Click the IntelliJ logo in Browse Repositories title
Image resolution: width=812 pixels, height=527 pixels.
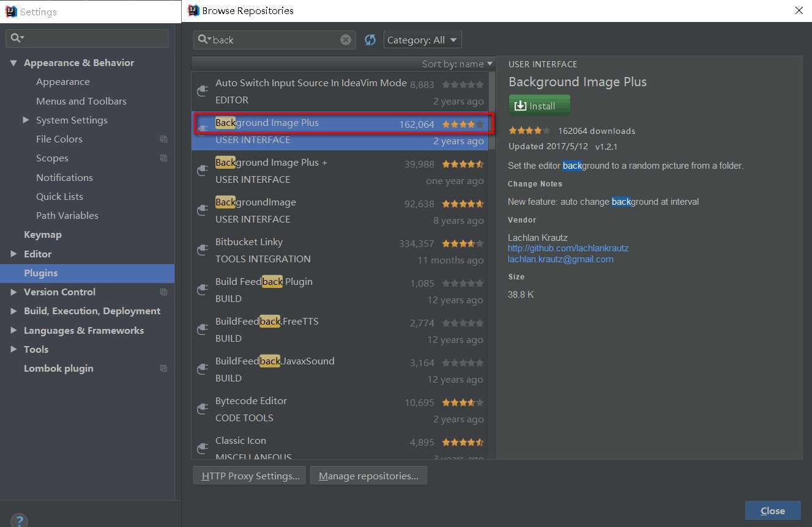point(193,10)
